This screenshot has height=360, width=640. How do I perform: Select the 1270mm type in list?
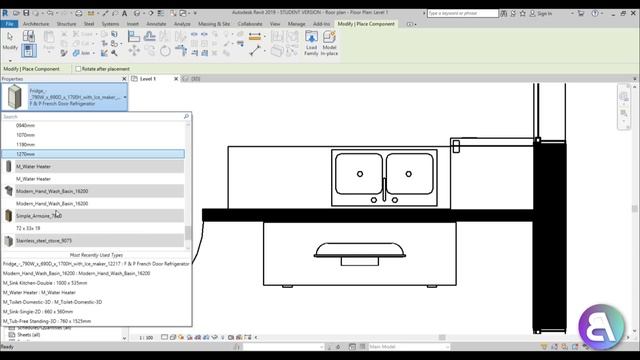[93, 154]
